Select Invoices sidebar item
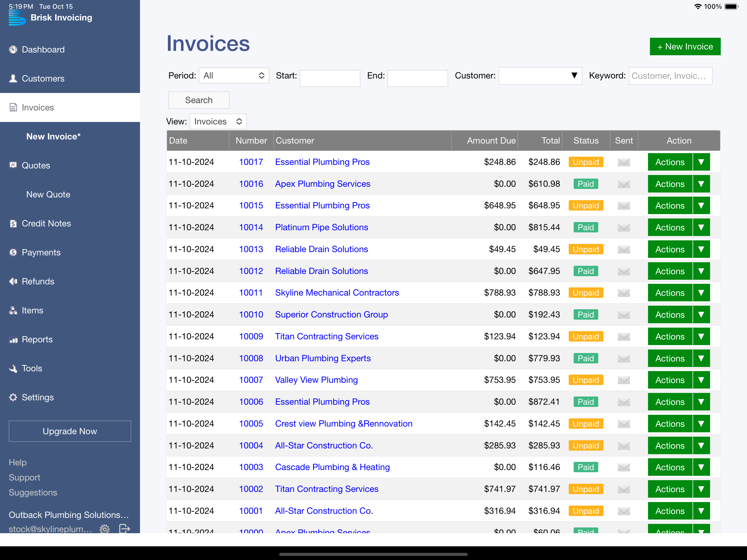The image size is (747, 560). click(70, 107)
